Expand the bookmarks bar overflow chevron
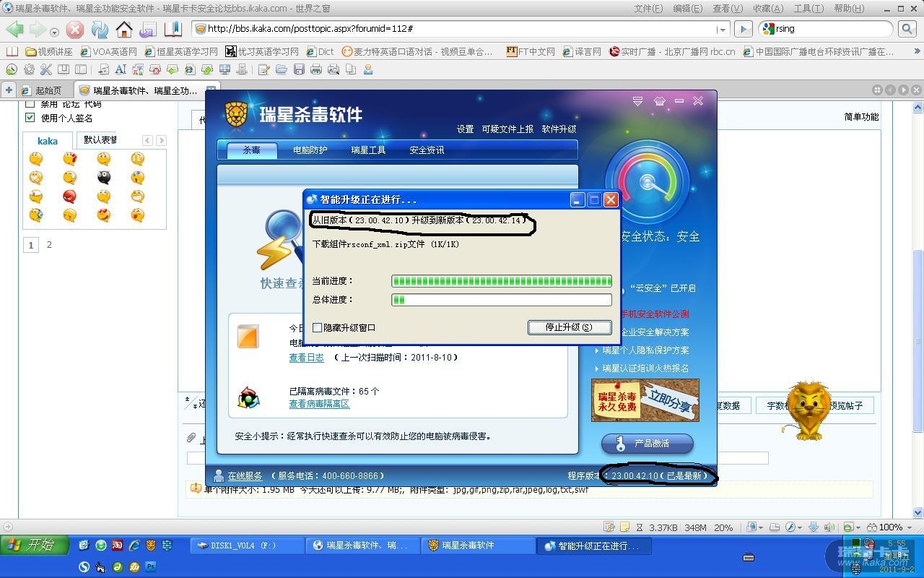The image size is (924, 578). coord(917,51)
